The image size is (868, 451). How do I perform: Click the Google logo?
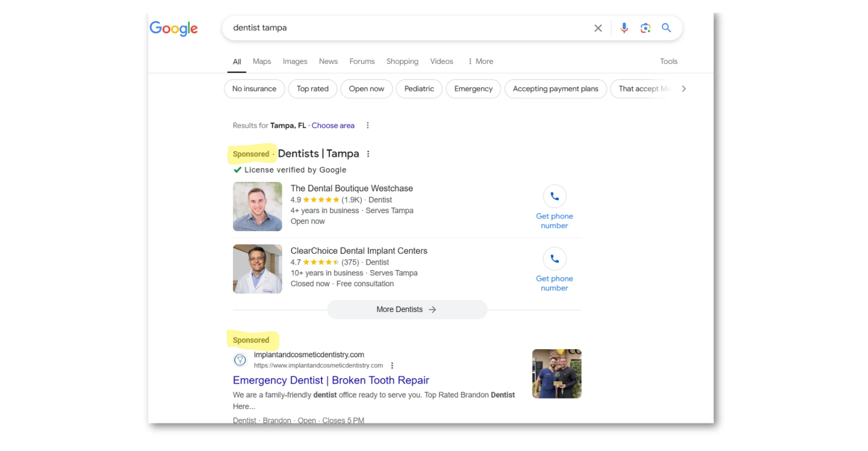pos(174,28)
